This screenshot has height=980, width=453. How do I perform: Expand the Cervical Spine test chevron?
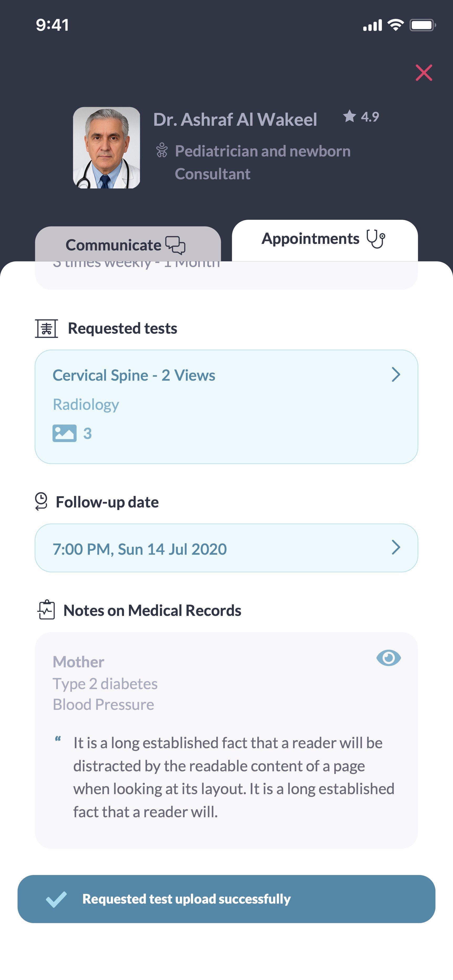396,375
